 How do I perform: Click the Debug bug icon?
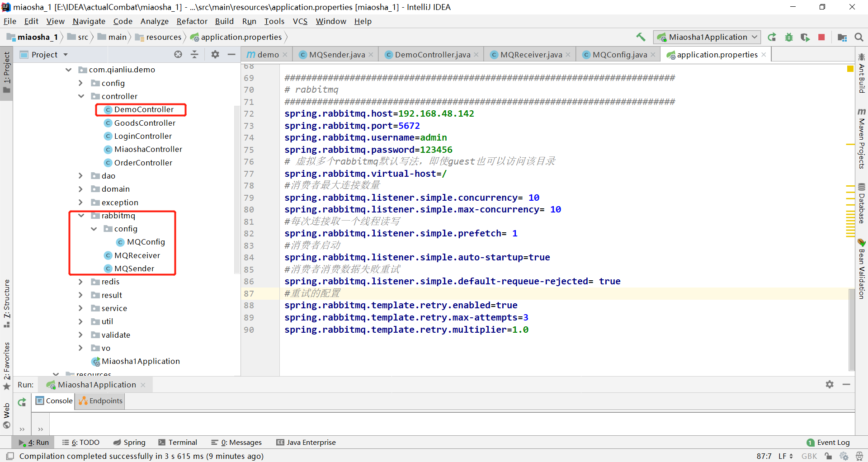coord(789,37)
